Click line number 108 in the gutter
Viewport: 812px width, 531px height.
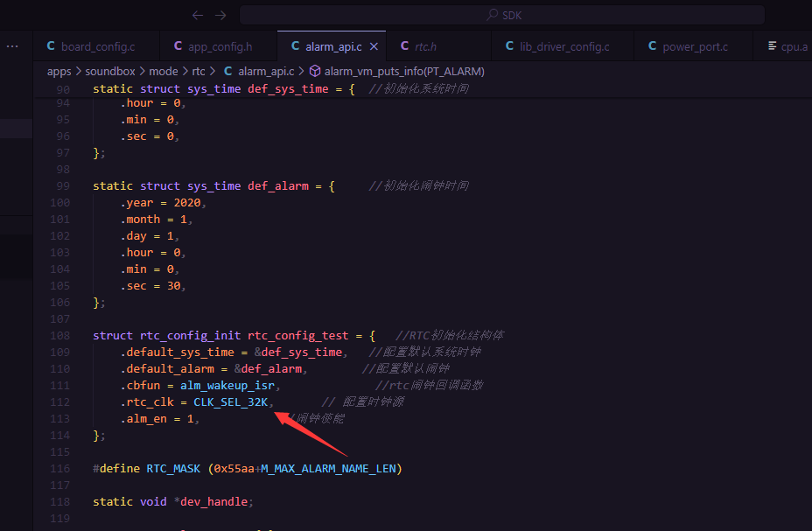coord(60,336)
